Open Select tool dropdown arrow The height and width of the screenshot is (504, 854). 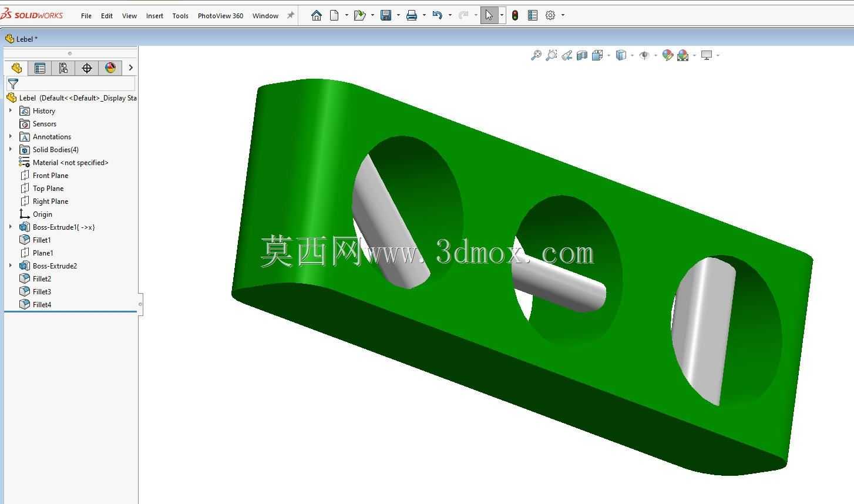click(x=502, y=15)
